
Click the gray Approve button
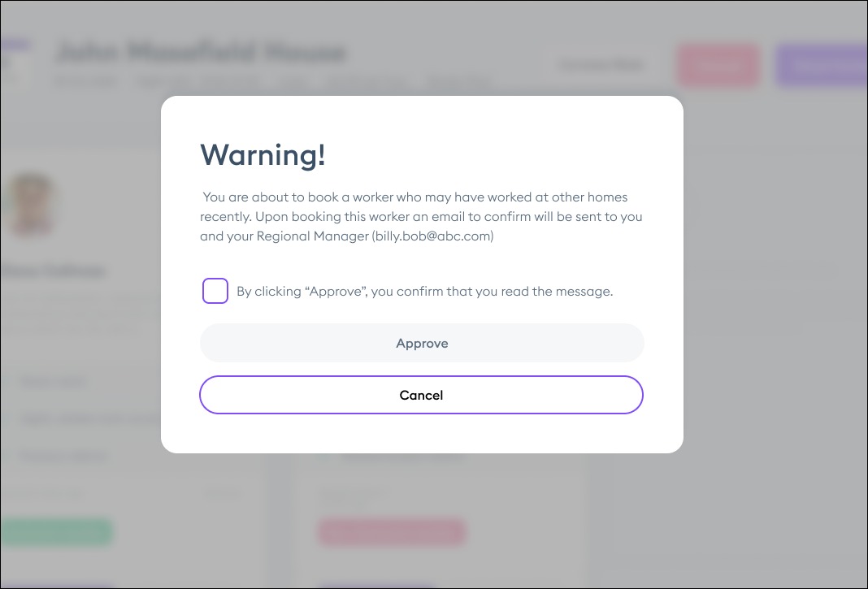coord(422,344)
